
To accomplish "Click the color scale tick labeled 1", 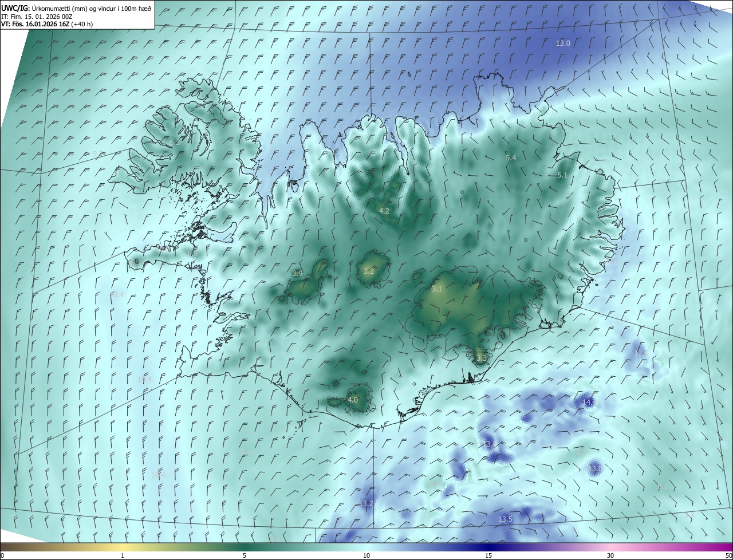I will point(123,555).
